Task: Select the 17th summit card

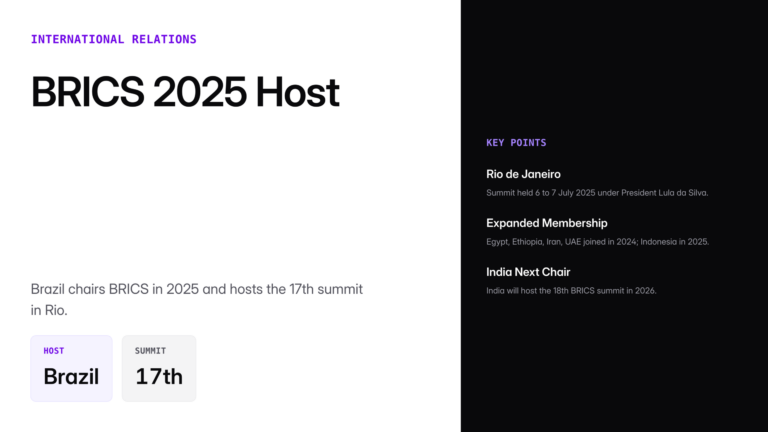Action: click(x=159, y=368)
